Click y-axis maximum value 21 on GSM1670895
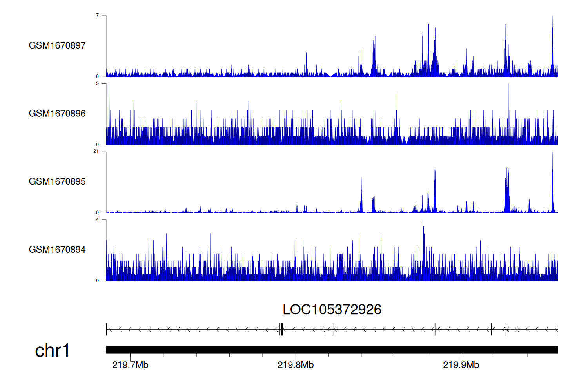Screen dimensions: 588x384 [x=96, y=151]
